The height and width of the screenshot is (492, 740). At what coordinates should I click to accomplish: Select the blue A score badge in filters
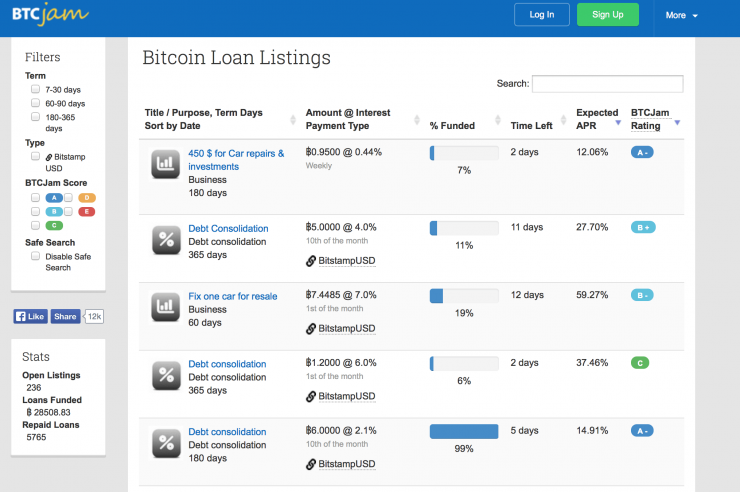[54, 198]
